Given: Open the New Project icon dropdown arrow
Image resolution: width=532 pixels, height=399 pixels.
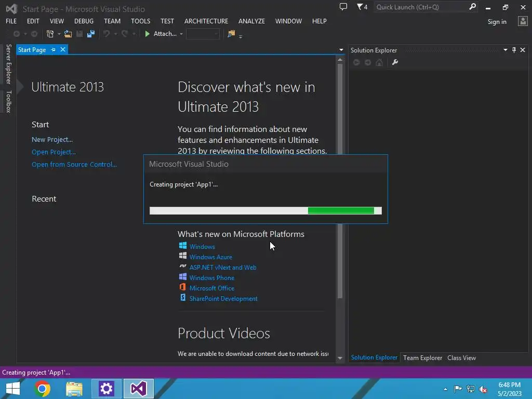Looking at the screenshot, I should tap(59, 34).
